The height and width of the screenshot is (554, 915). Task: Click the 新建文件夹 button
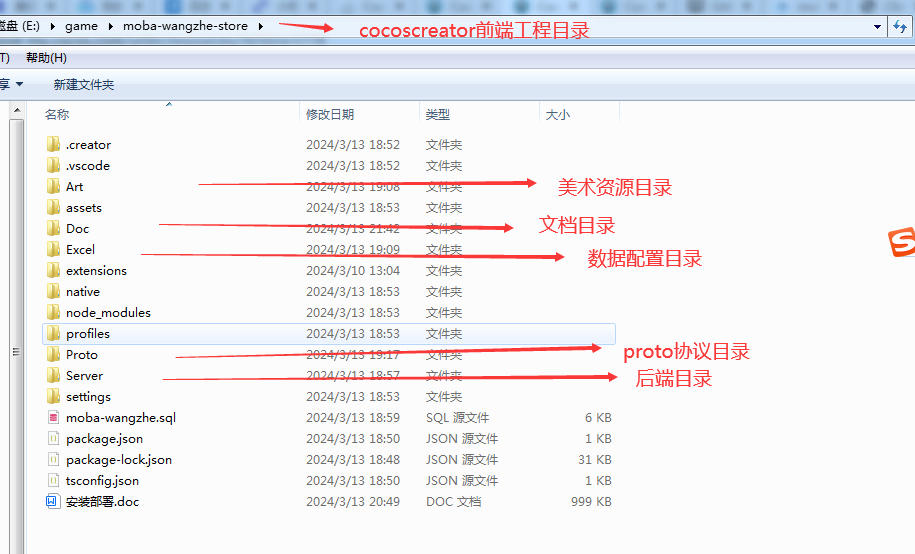click(x=84, y=85)
